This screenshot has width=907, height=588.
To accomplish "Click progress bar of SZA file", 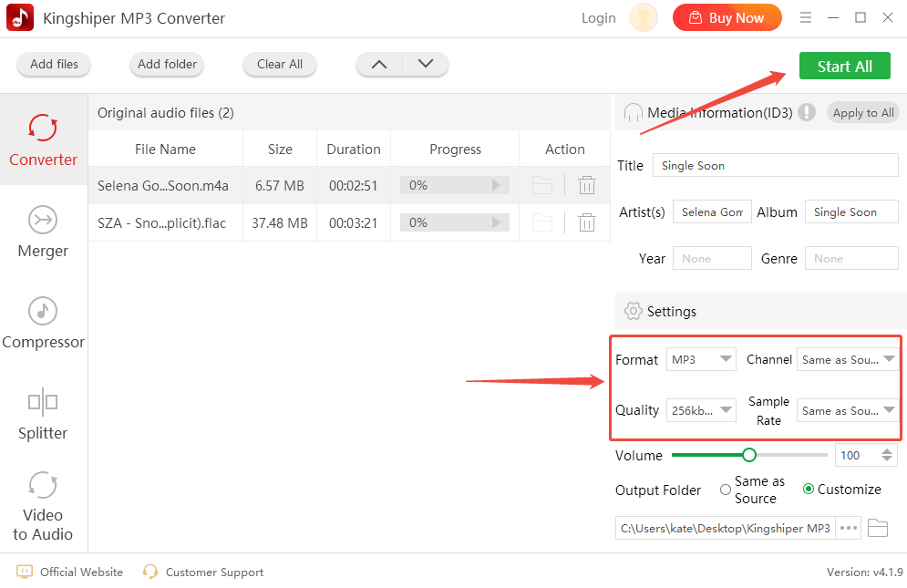I will coord(455,222).
